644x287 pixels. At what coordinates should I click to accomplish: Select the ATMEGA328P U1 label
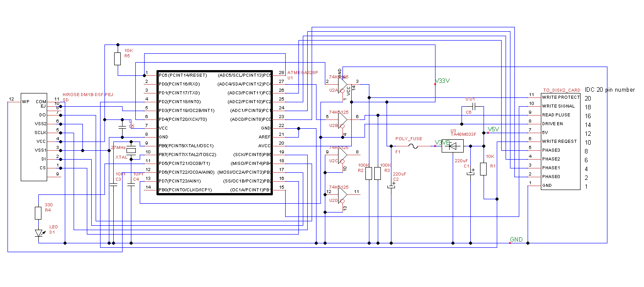tap(302, 72)
